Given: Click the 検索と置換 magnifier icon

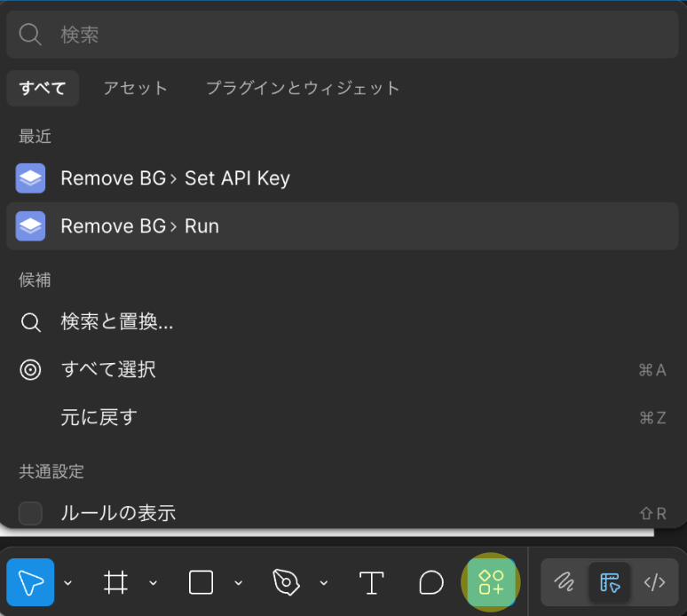Looking at the screenshot, I should pos(31,322).
